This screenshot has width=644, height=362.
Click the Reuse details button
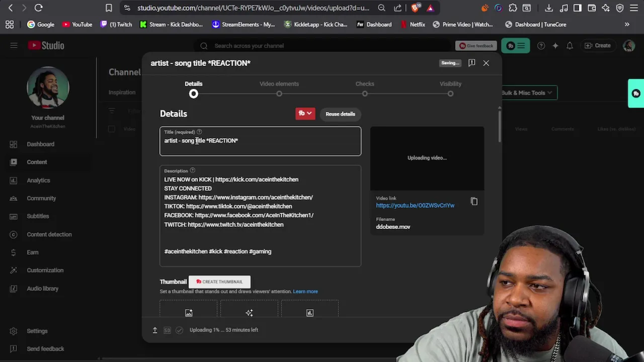pos(340,114)
